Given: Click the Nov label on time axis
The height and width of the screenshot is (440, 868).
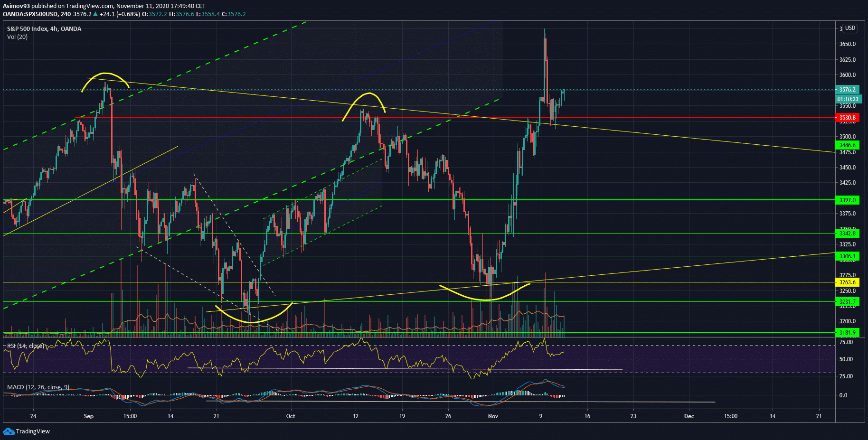Looking at the screenshot, I should point(493,416).
